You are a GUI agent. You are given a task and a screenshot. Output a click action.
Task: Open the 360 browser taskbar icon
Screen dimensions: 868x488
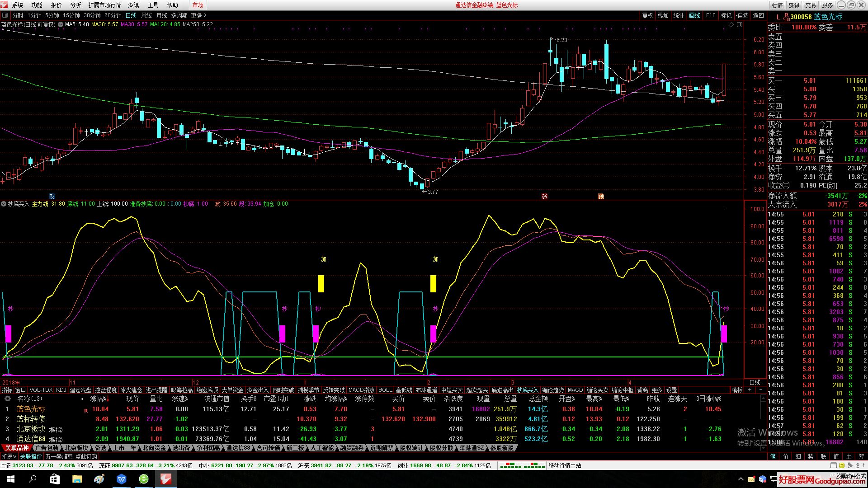point(144,479)
